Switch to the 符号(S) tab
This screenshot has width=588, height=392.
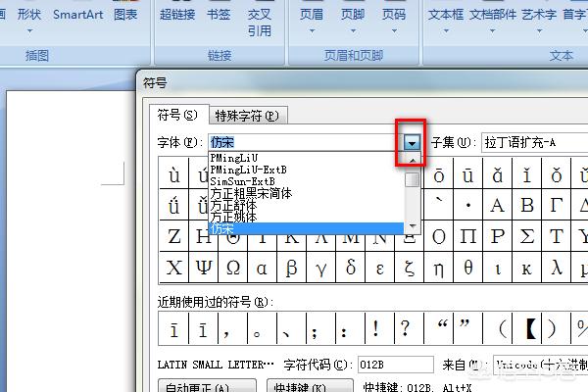177,115
